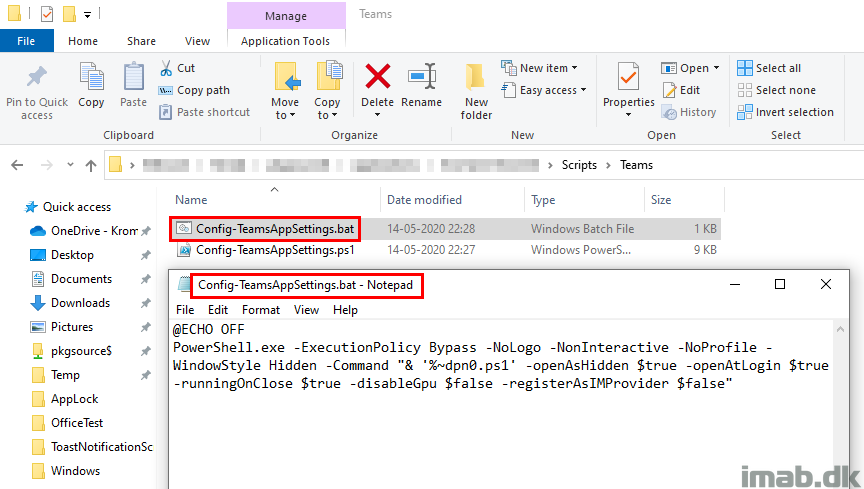Switch to Application Tools tab
Screen dimensions: 864x489
click(285, 41)
